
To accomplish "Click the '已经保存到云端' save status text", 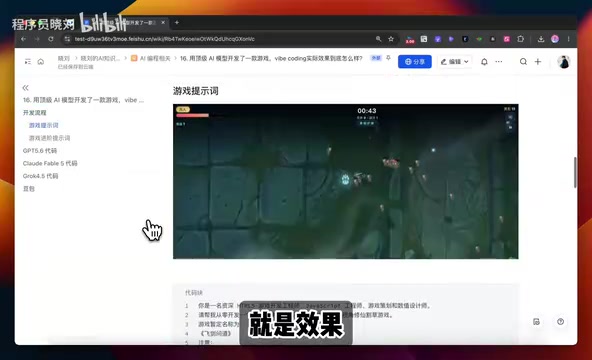I will [76, 67].
